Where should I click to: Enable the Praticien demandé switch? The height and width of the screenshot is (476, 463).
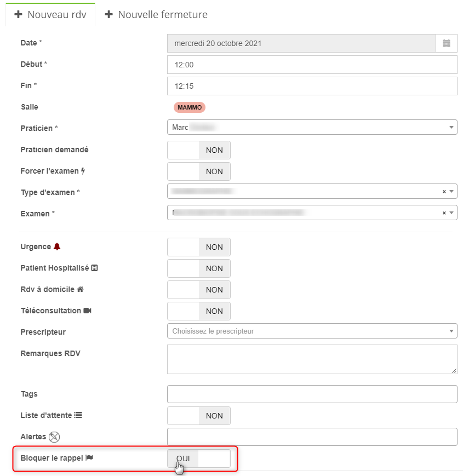click(x=198, y=150)
